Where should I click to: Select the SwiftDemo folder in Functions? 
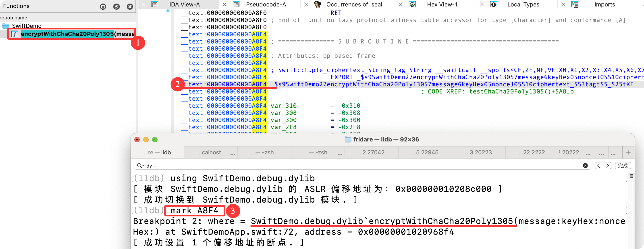[x=27, y=26]
